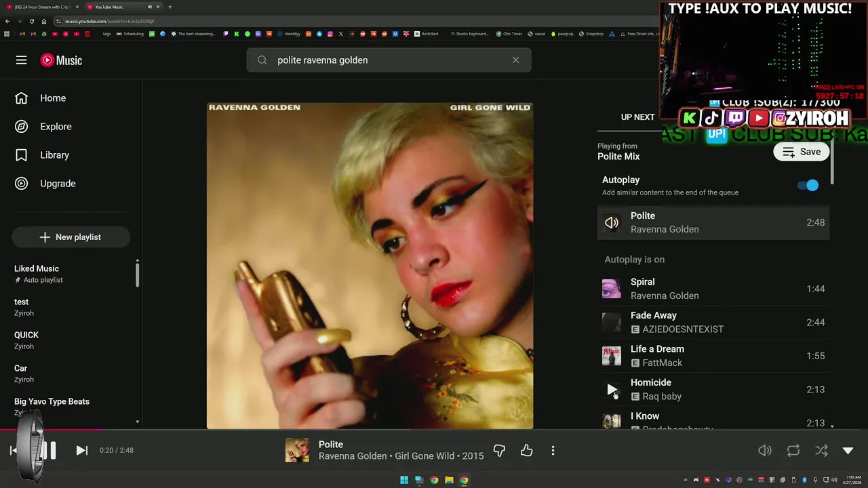
Task: Click sidebar playlist scroll-down arrow
Action: pos(137,422)
